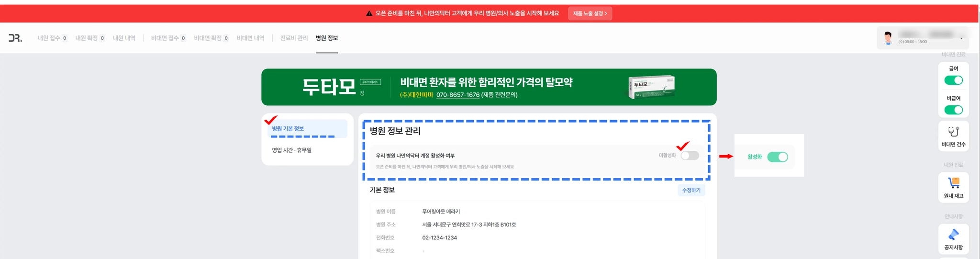Click the 전화번호 field label
The image size is (980, 259).
(x=385, y=237)
